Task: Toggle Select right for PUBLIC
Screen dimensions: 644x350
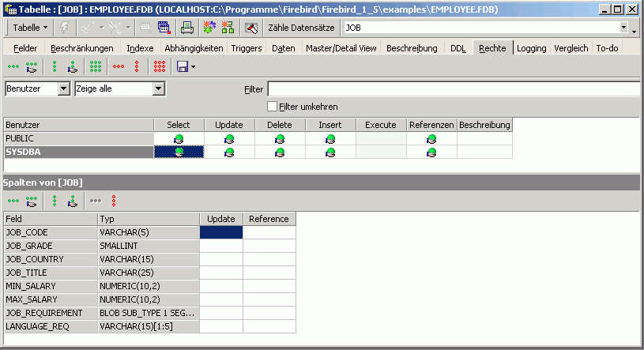Action: click(179, 139)
